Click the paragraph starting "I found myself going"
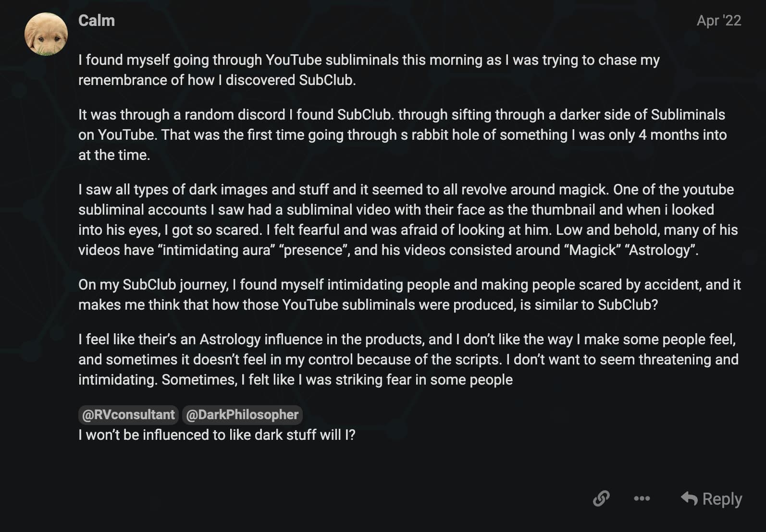 [x=369, y=70]
